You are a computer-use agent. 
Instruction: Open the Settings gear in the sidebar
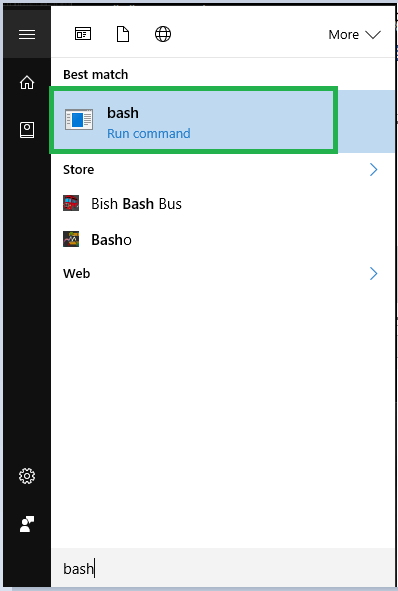[27, 476]
